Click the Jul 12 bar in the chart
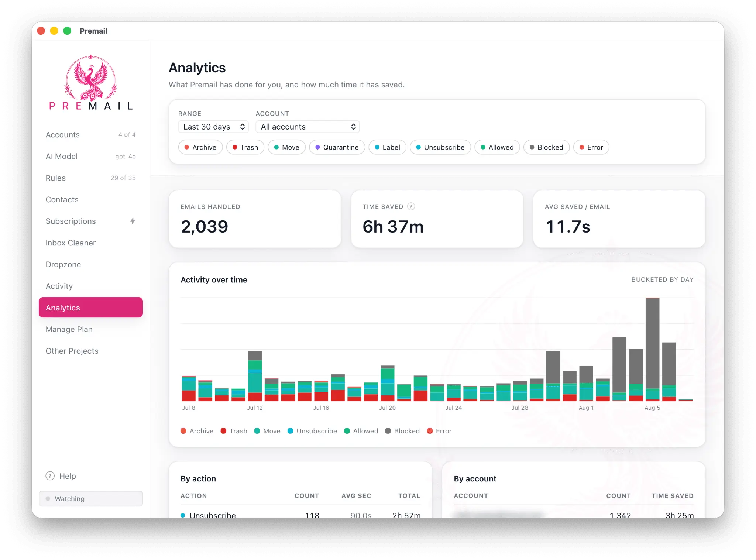 [x=255, y=376]
